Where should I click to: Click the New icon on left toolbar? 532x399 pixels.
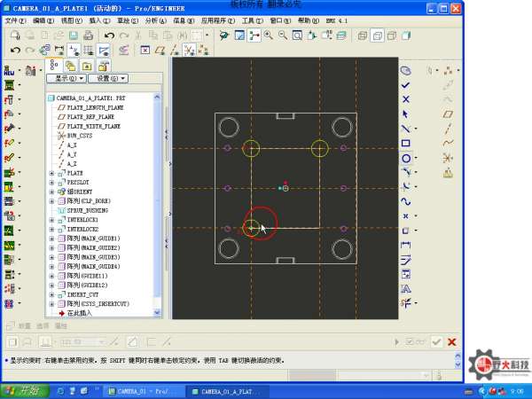point(9,71)
